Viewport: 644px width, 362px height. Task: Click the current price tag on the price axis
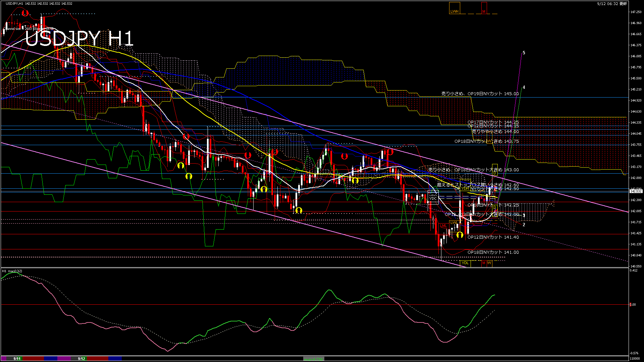(x=636, y=191)
